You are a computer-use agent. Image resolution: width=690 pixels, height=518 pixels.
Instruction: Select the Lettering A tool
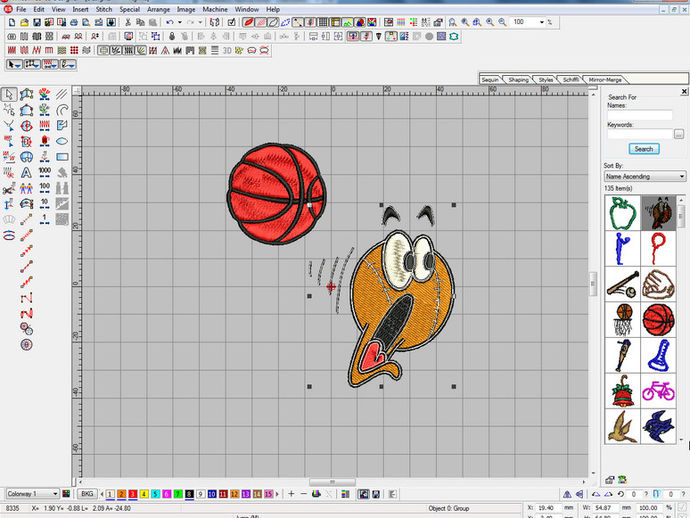coord(26,173)
